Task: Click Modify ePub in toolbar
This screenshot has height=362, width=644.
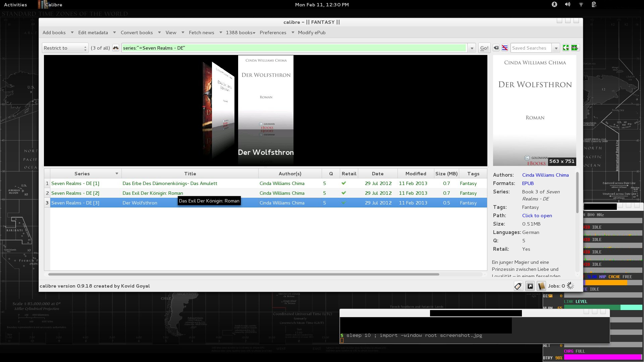Action: (312, 33)
